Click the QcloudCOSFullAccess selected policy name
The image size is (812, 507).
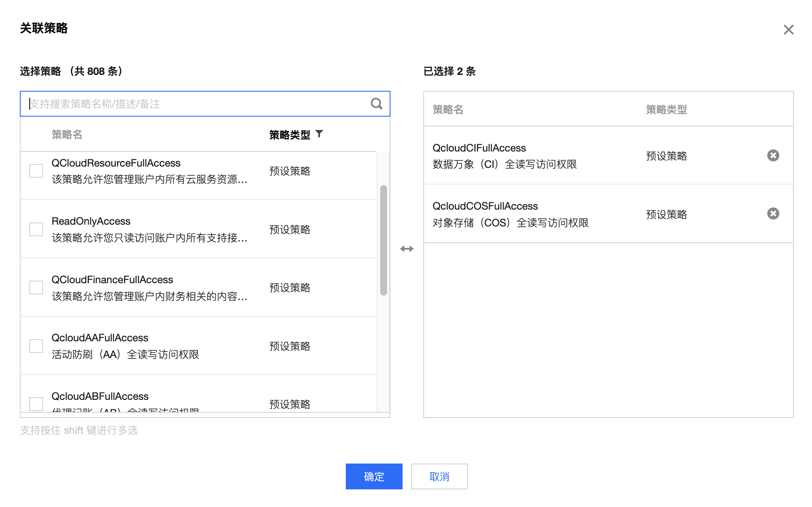[485, 206]
